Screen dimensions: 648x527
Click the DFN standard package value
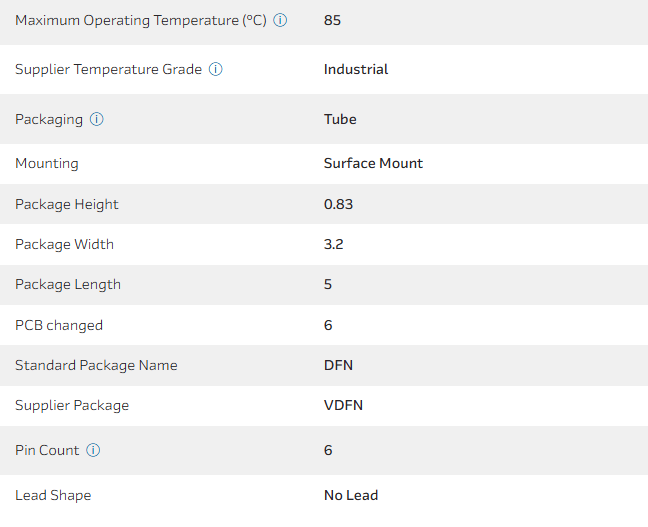[x=338, y=365]
